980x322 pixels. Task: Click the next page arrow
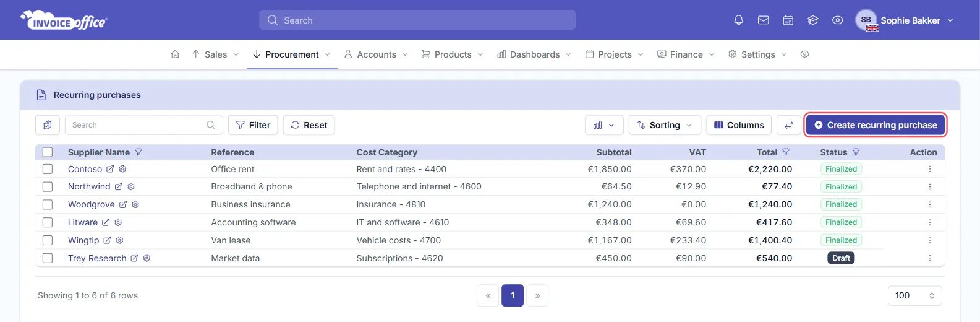537,295
